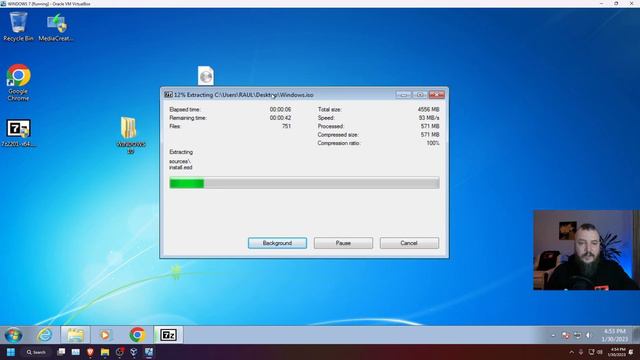Open the Windows 7 Start orb
Viewport: 640px width, 360px height.
tap(13, 335)
